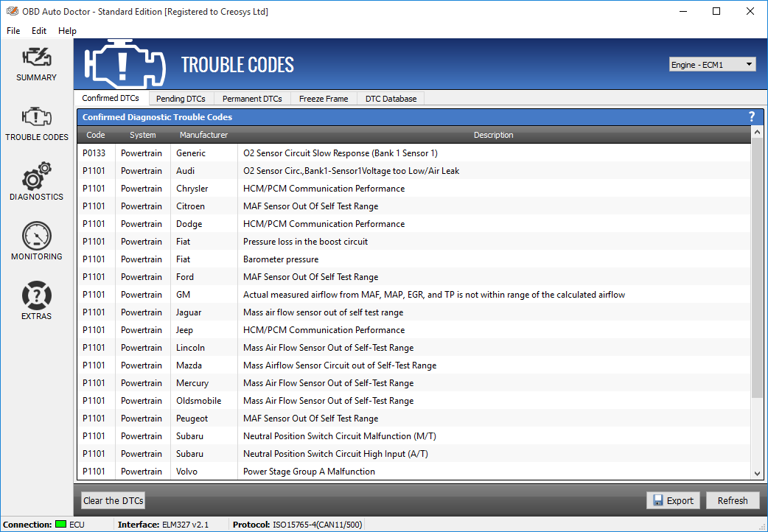Switch to Confirmed DTCs tab
The image size is (768, 532).
click(111, 98)
